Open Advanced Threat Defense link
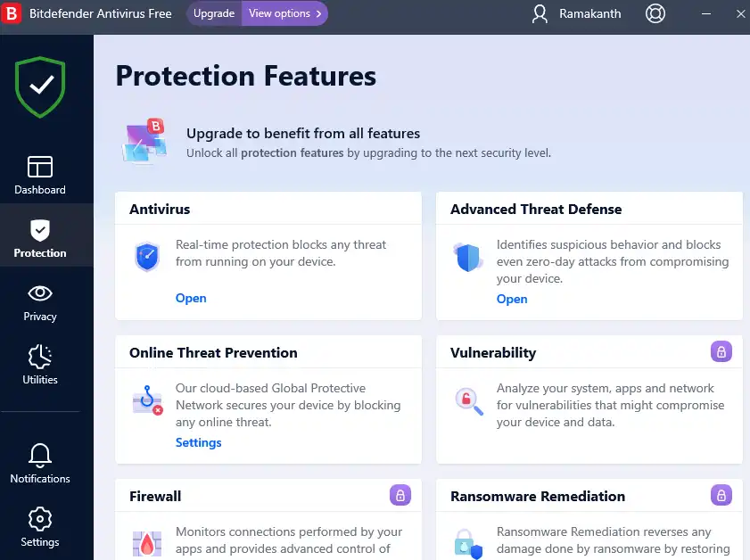Screen dimensions: 750x560 coord(512,299)
